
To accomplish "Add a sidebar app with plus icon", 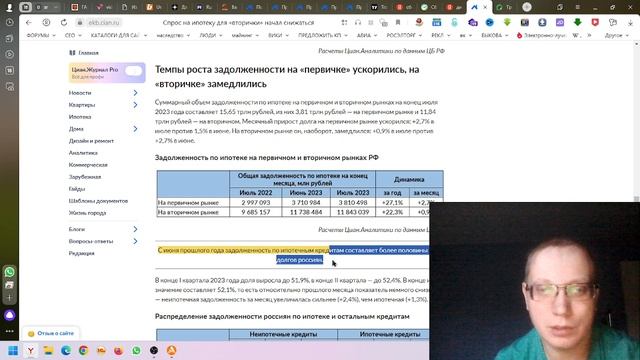I will point(10,298).
